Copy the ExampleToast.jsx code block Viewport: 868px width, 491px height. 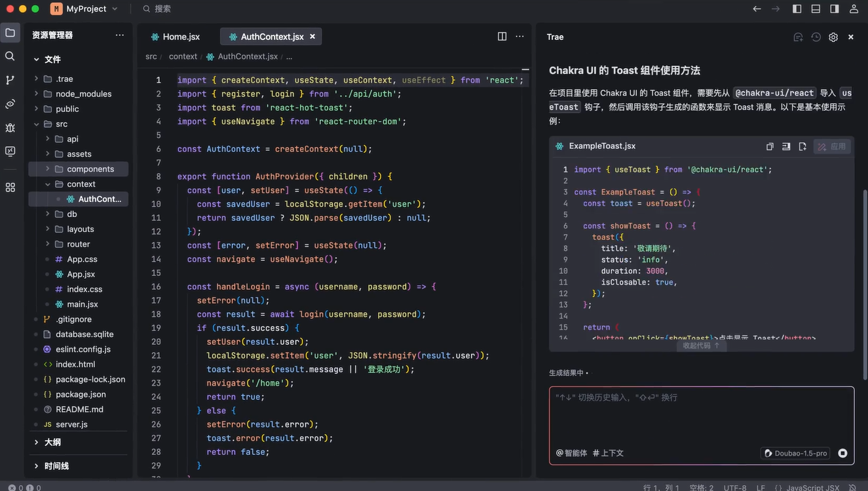tap(770, 146)
